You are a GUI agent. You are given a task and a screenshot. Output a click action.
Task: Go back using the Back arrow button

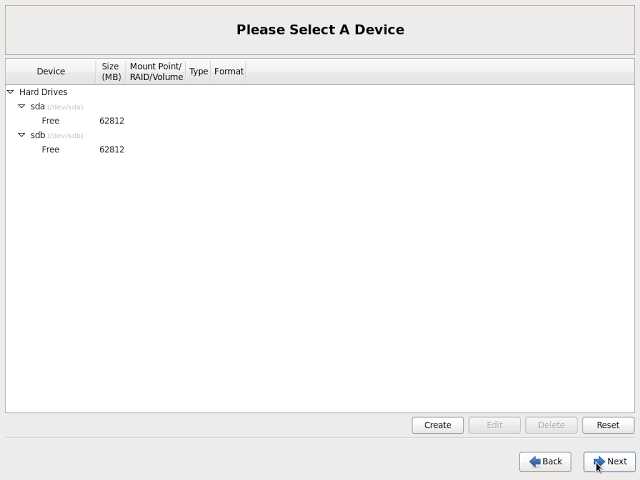click(545, 461)
